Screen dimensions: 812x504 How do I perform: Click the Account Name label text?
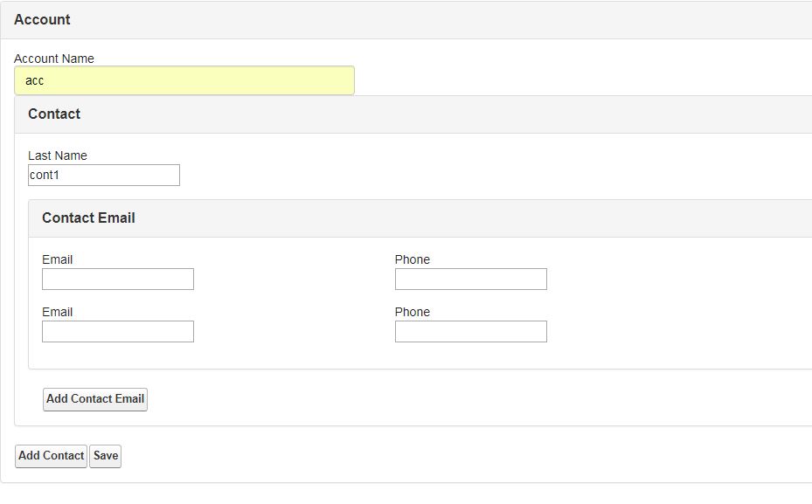(x=54, y=59)
